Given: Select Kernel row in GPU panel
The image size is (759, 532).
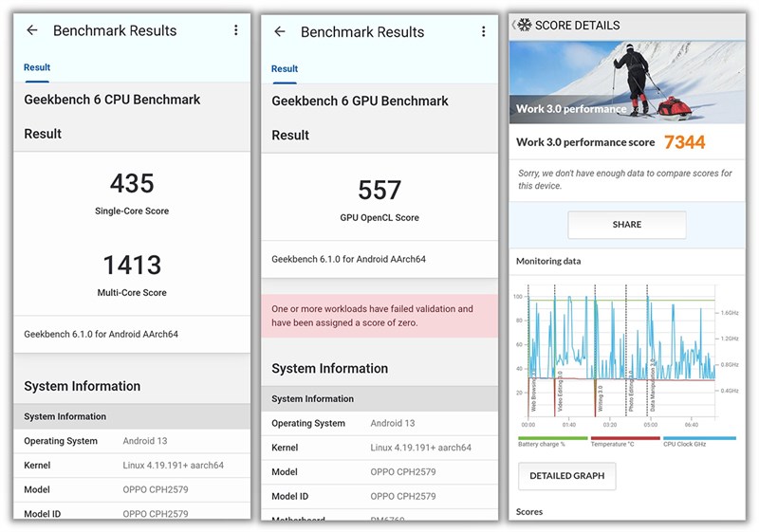Looking at the screenshot, I should 379,448.
